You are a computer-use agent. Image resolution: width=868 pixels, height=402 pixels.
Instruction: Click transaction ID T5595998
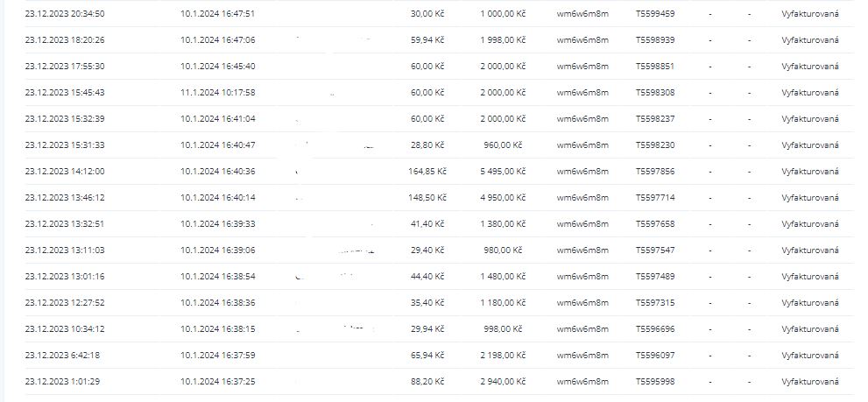655,382
